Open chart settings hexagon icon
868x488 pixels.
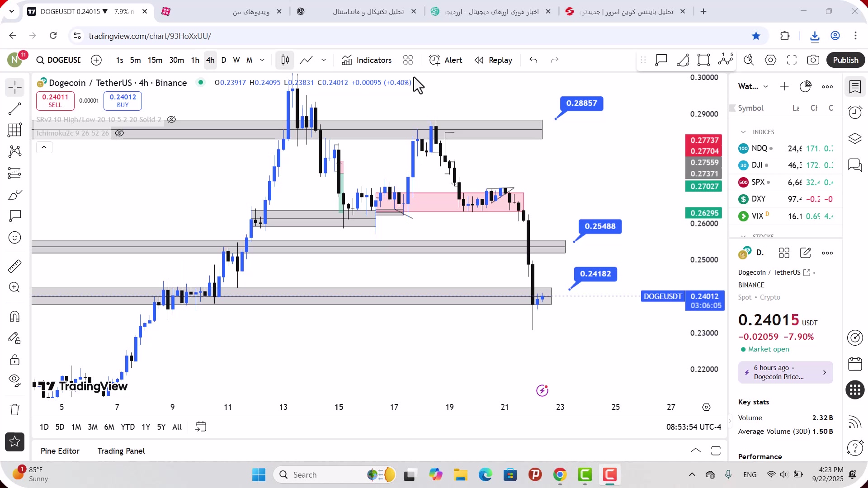[x=770, y=60]
